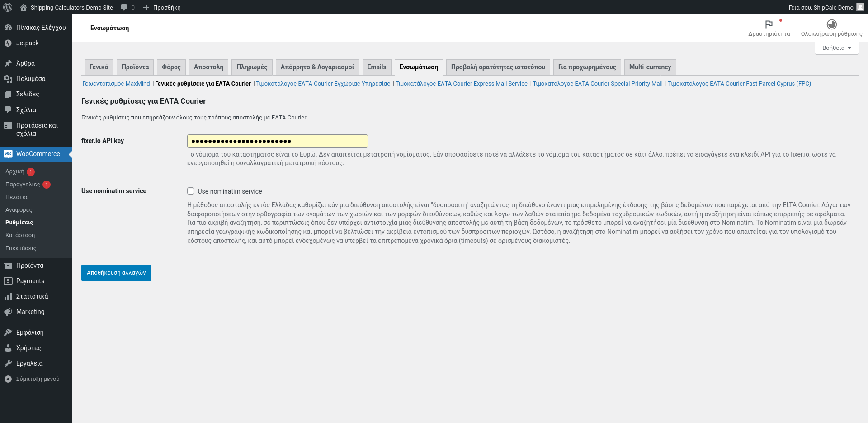Open the Γεωεντοπισμός MaxMind link
The width and height of the screenshot is (868, 423).
point(116,84)
